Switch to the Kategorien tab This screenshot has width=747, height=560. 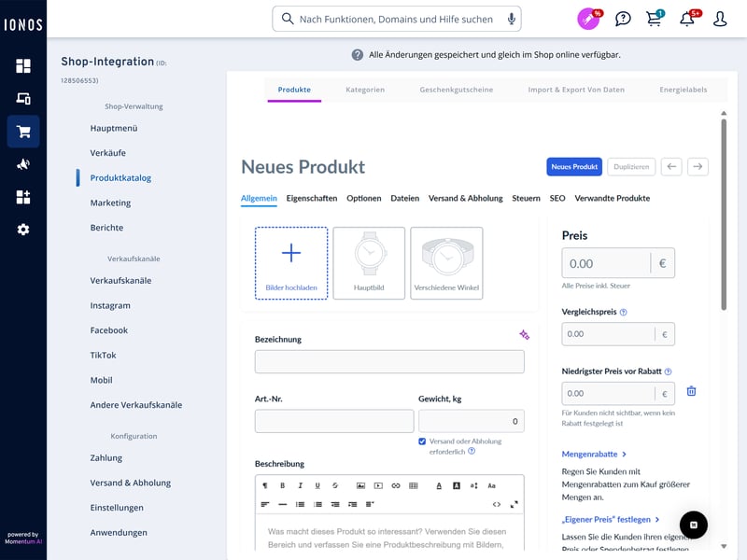365,90
